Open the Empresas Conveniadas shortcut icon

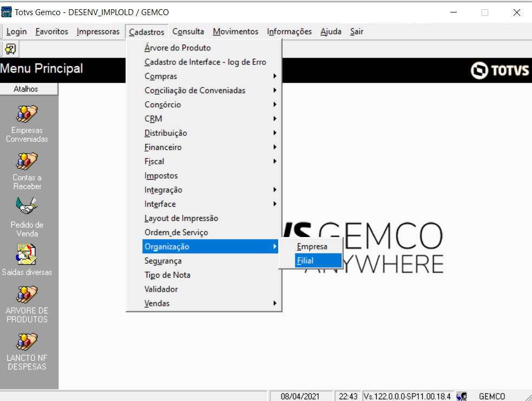pos(27,114)
